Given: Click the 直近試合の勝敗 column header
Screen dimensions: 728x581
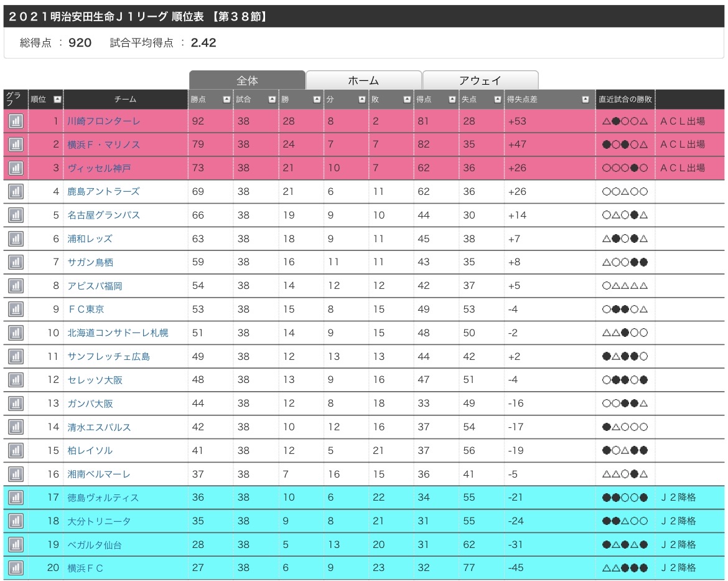Looking at the screenshot, I should pyautogui.click(x=625, y=100).
